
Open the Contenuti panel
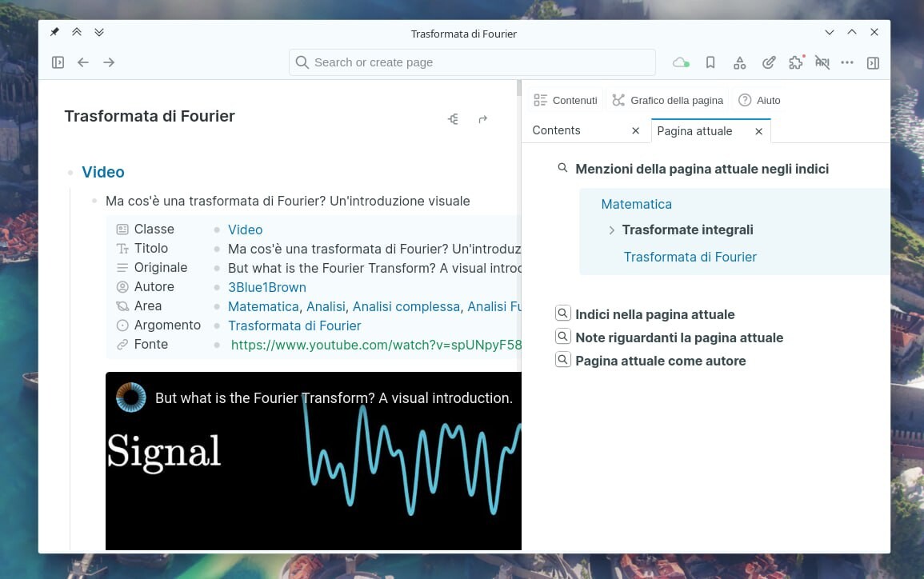coord(566,100)
